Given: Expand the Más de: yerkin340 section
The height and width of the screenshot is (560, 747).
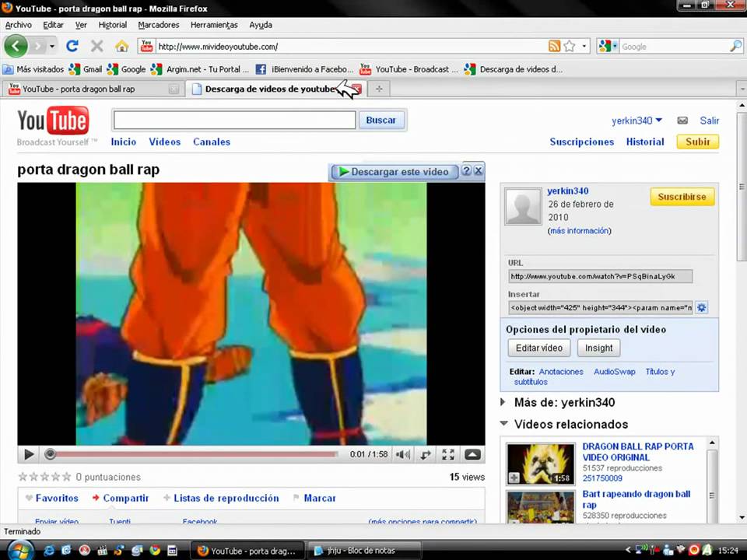Looking at the screenshot, I should point(503,402).
